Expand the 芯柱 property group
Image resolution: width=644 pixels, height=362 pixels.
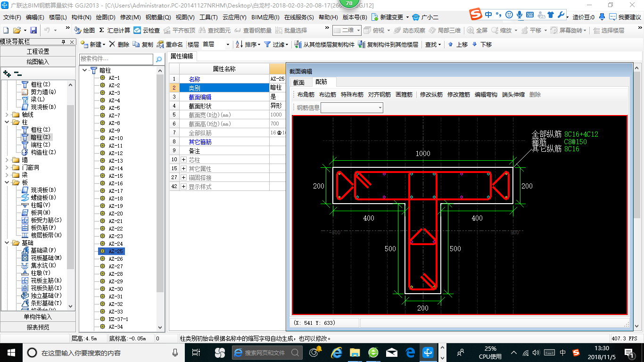pyautogui.click(x=183, y=160)
